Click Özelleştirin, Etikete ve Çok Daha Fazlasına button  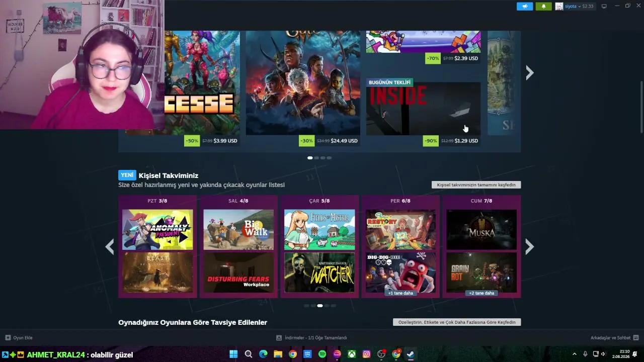coord(457,322)
